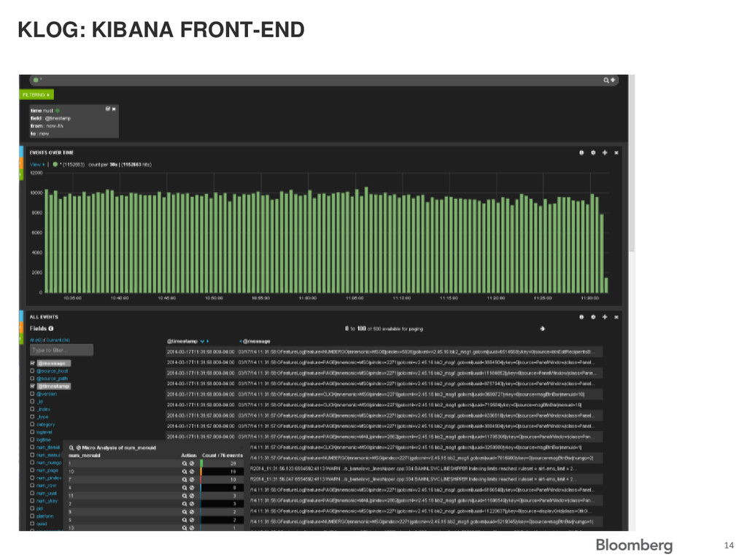The height and width of the screenshot is (560, 747).
Task: Move @message column left with arrow
Action: coord(241,341)
